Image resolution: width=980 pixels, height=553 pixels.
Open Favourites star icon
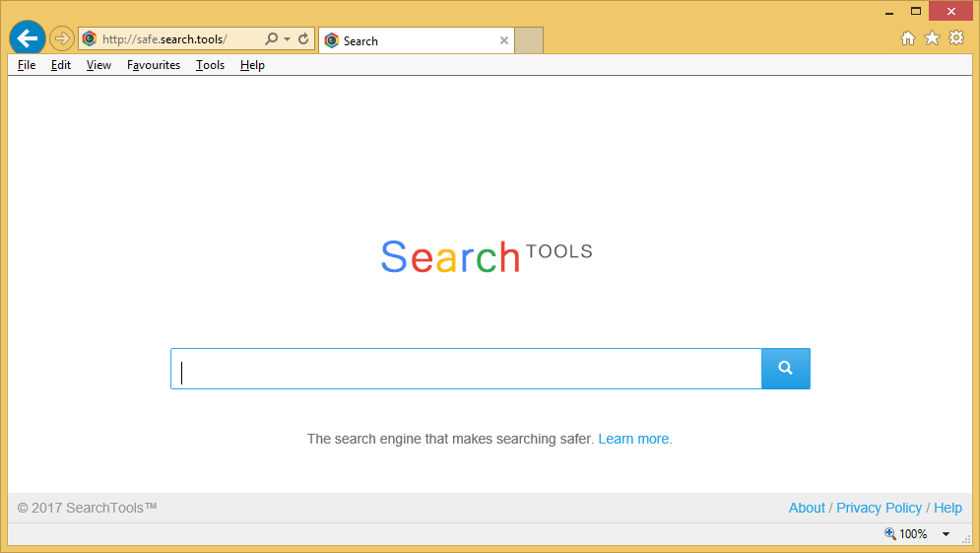[932, 38]
